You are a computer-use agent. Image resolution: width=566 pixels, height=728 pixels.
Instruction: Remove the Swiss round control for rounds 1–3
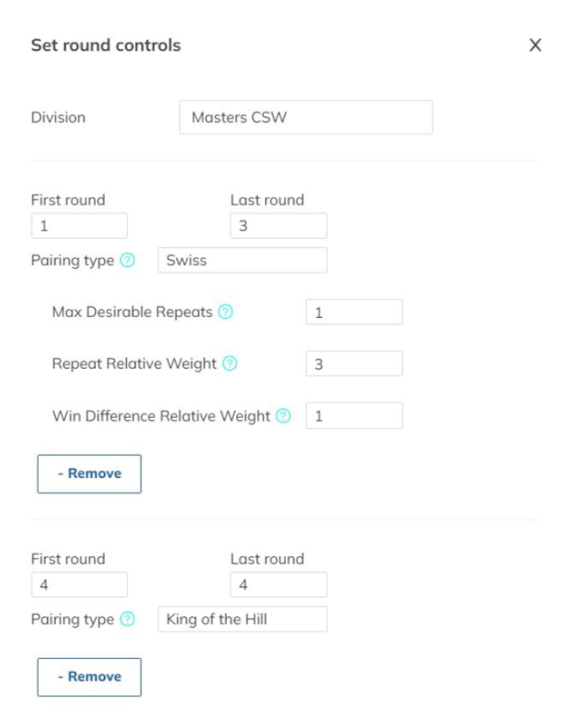pyautogui.click(x=89, y=474)
